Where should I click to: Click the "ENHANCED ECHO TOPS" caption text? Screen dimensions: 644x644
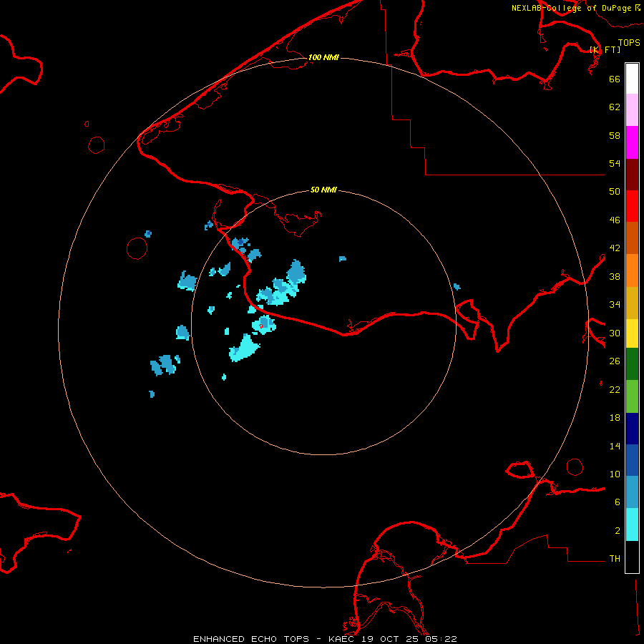[251, 639]
